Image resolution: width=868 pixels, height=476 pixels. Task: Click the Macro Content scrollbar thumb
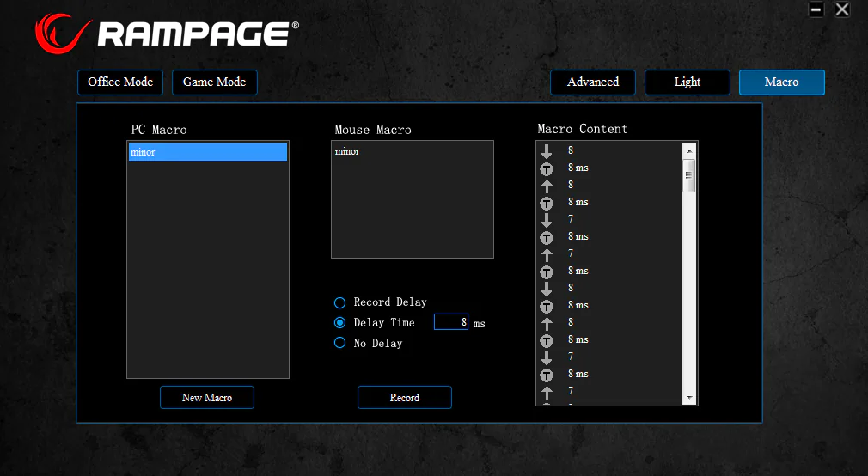pos(689,175)
